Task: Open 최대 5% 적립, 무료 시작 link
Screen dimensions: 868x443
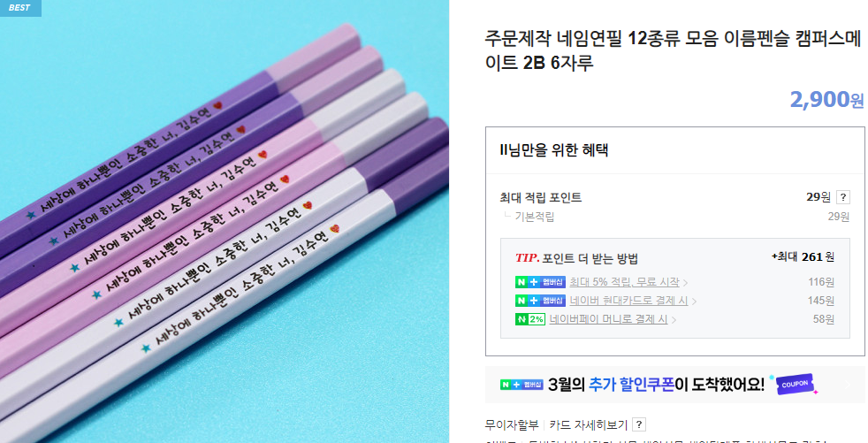Action: (x=624, y=282)
